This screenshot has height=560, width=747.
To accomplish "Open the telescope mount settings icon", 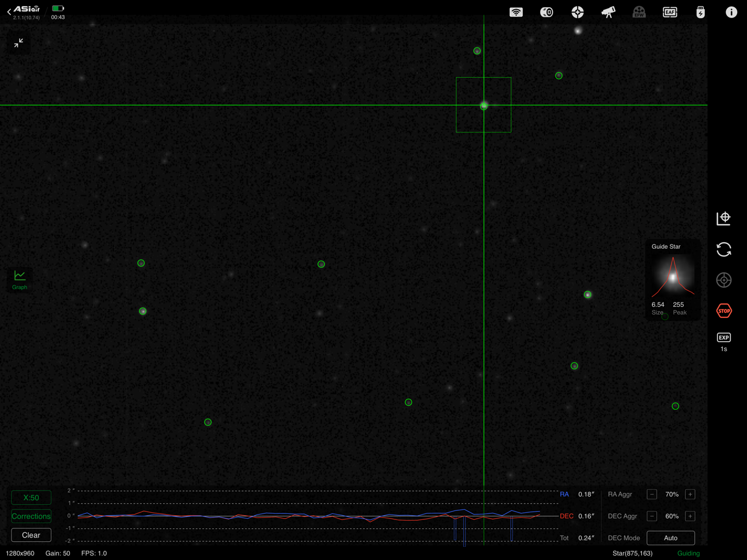I will pos(608,12).
